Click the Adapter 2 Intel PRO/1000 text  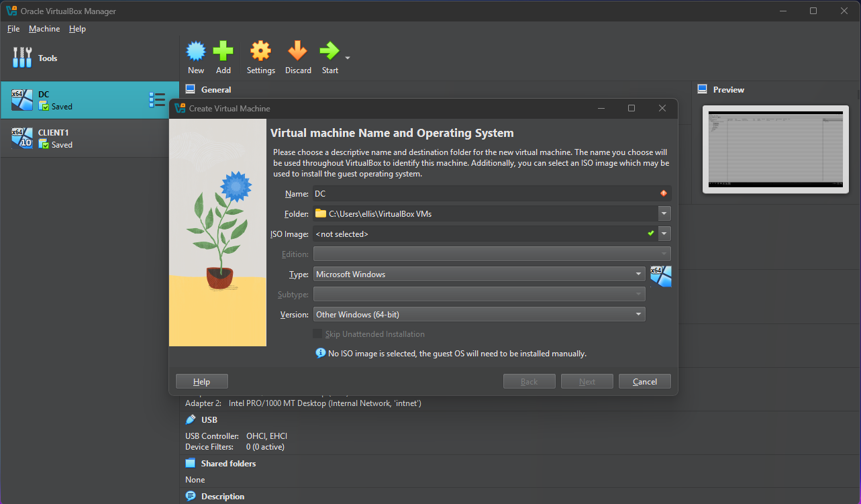(303, 403)
